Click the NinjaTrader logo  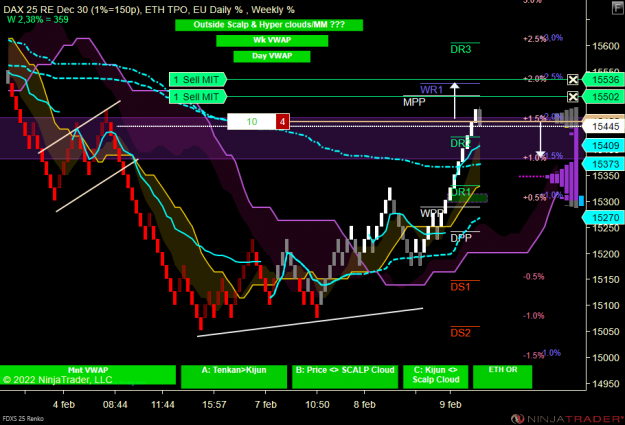(567, 419)
